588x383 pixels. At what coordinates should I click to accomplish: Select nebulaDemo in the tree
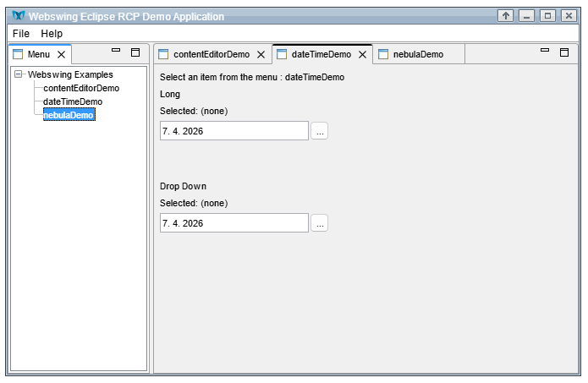tap(69, 115)
